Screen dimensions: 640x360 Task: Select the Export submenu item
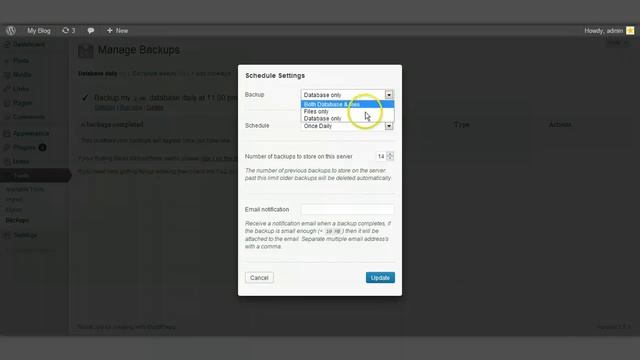(14, 210)
